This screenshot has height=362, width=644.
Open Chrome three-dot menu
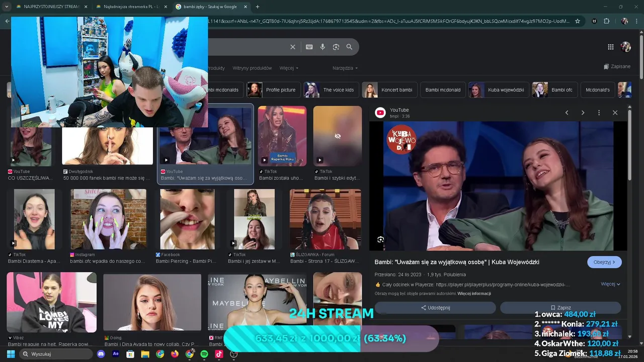tap(637, 21)
